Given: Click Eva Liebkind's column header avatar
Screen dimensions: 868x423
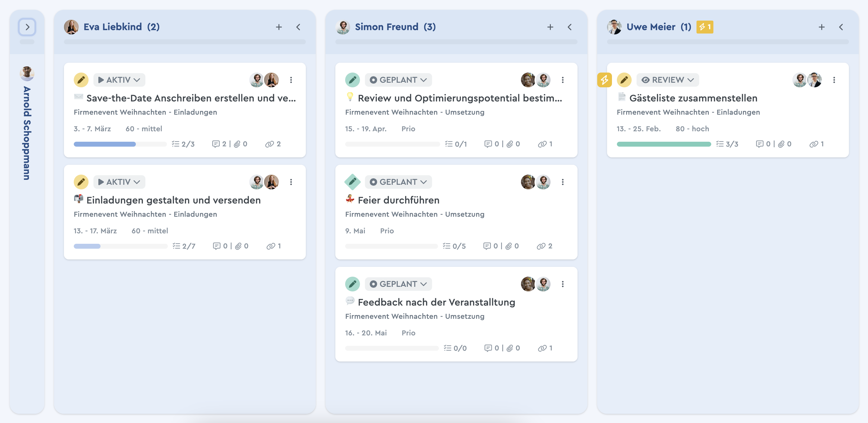Looking at the screenshot, I should [71, 27].
